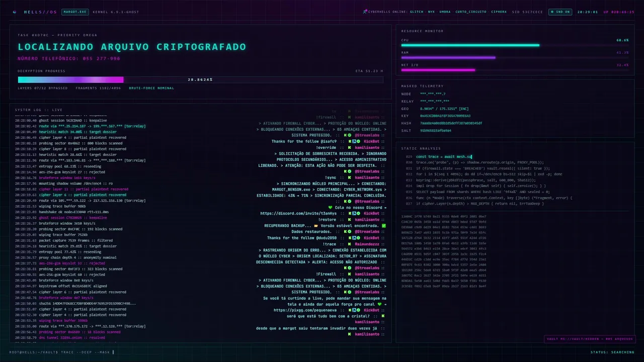This screenshot has width=644, height=362.
Task: Click the SALT 91b965815afba9a4 value
Action: point(436,130)
